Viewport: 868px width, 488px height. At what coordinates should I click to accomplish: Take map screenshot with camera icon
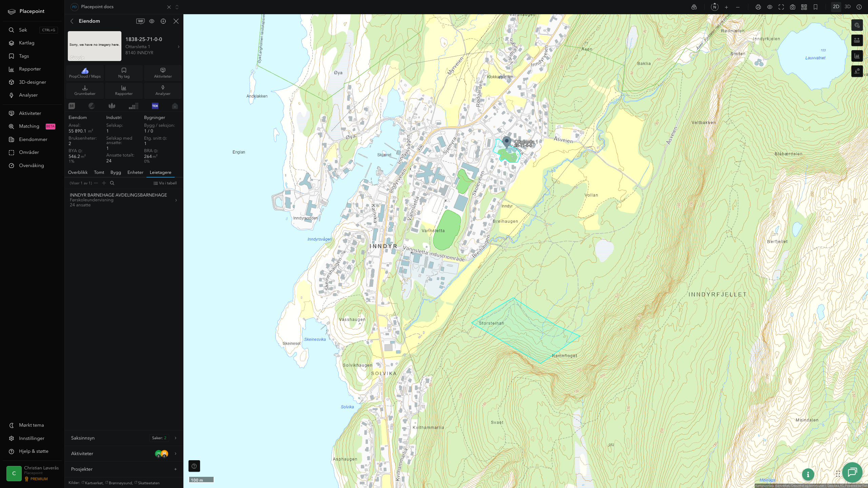tap(793, 7)
